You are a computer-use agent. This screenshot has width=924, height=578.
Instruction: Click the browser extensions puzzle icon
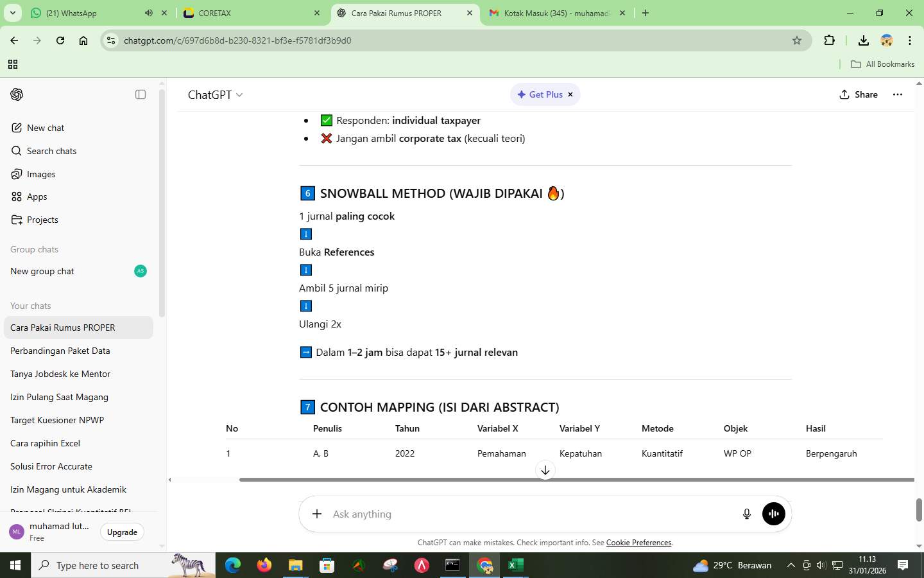[829, 40]
